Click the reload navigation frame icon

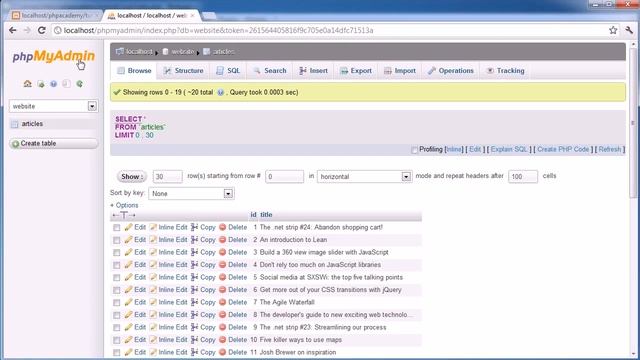point(80,84)
